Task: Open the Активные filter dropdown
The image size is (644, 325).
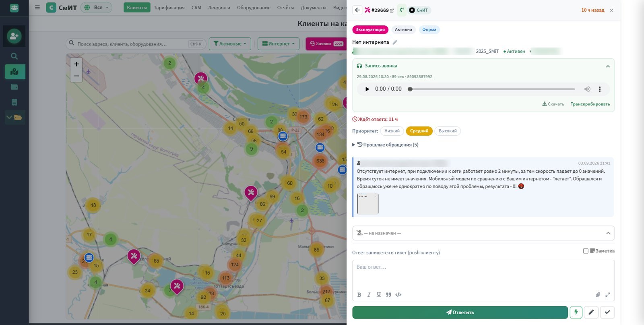Action: point(230,43)
